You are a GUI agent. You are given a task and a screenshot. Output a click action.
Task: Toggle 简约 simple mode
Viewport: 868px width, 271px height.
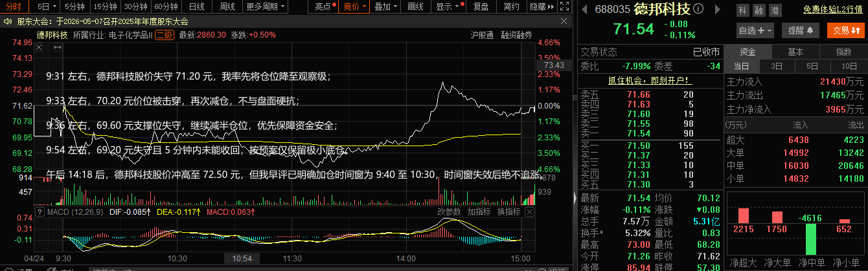[x=511, y=6]
